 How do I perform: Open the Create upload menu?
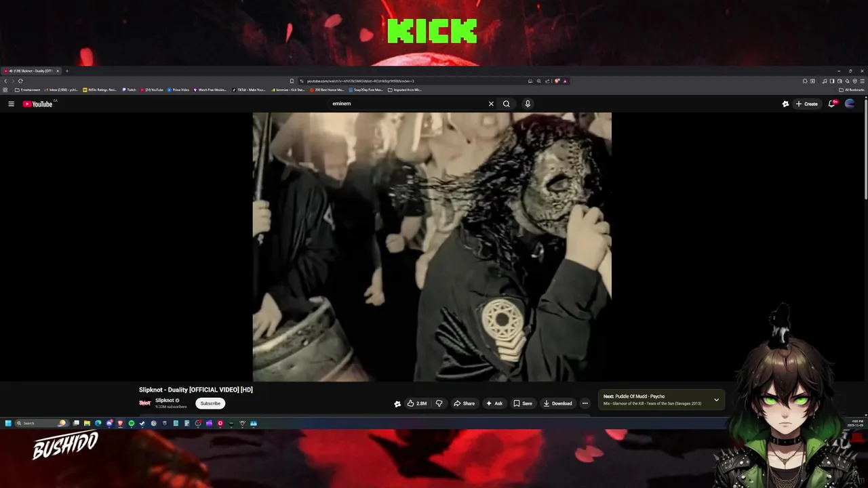coord(806,104)
